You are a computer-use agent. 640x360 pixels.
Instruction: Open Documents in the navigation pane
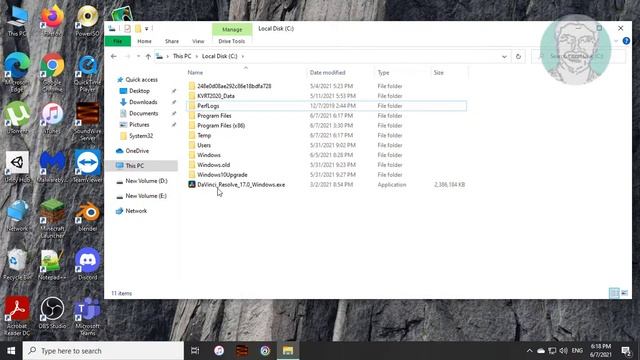pyautogui.click(x=143, y=113)
